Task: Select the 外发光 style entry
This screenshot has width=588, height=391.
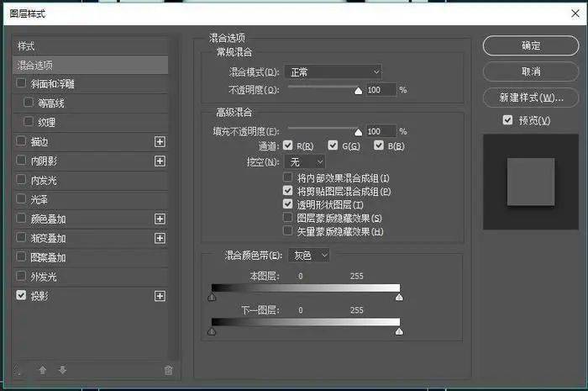Action: click(91, 277)
